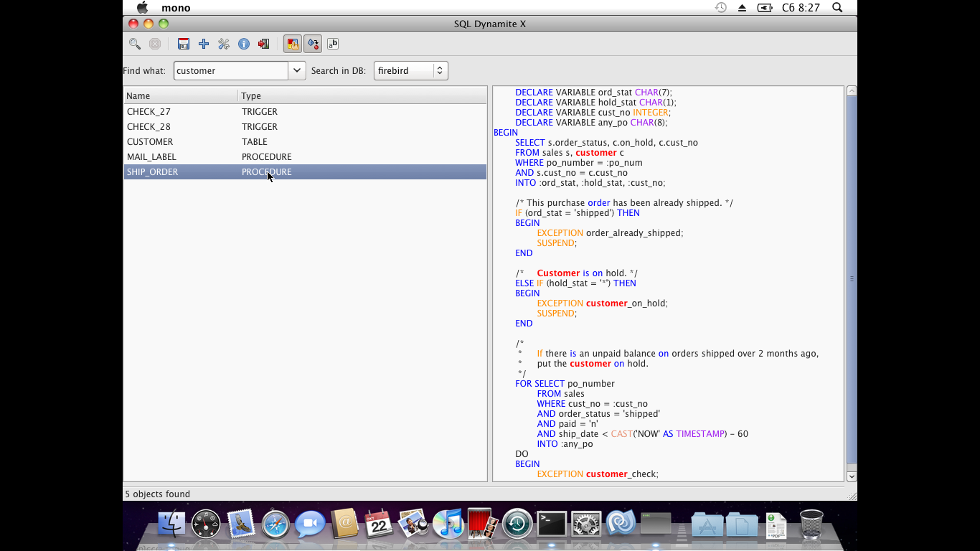The height and width of the screenshot is (551, 980).
Task: Click the magnifier search icon in toolbar
Action: click(x=135, y=44)
